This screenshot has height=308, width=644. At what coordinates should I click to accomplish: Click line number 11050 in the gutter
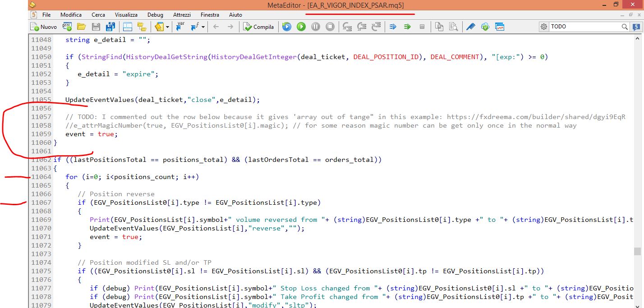click(41, 57)
